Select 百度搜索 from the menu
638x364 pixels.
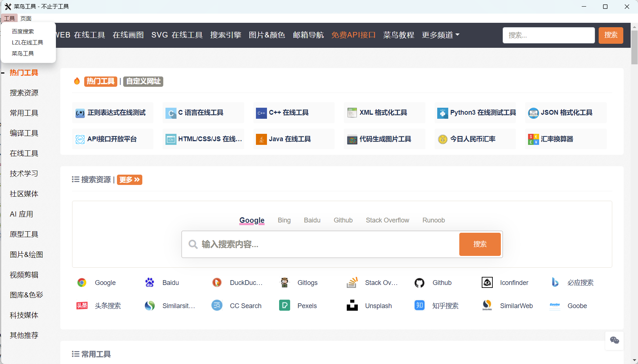point(23,32)
